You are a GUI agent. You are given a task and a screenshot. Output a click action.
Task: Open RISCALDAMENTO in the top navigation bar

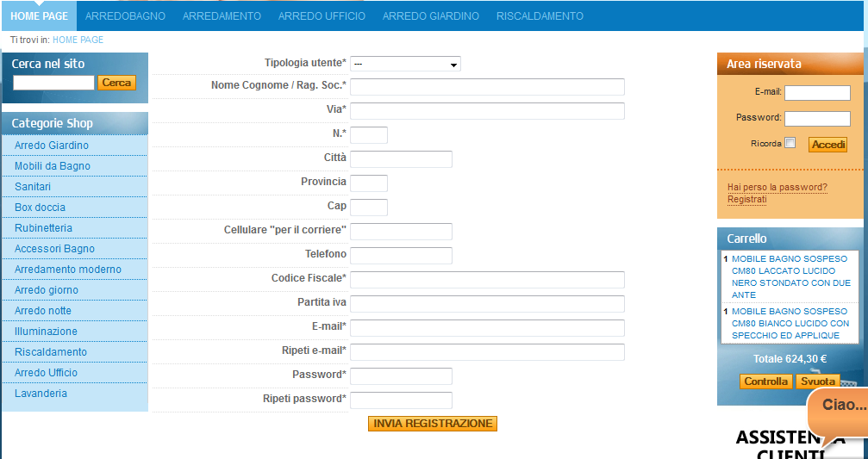pyautogui.click(x=540, y=16)
